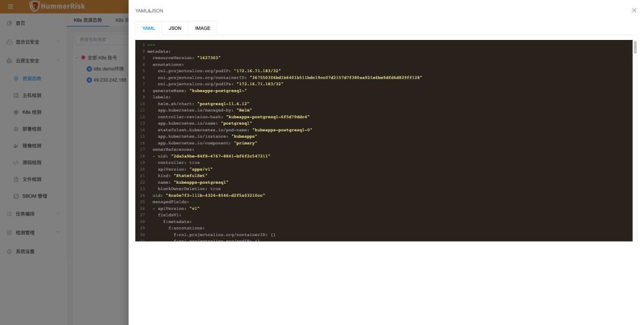The width and height of the screenshot is (644, 325).
Task: Click the kind "StatefulSet" value
Action: point(190,176)
